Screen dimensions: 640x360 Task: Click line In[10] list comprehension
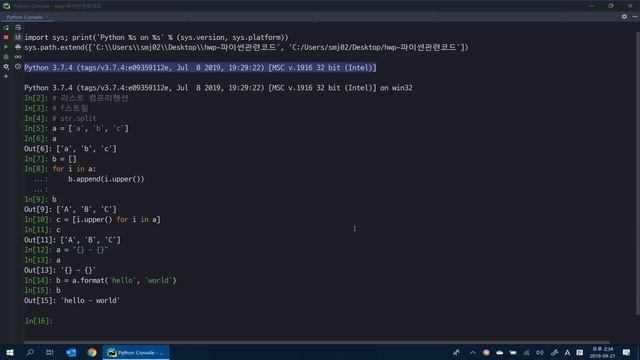point(92,220)
